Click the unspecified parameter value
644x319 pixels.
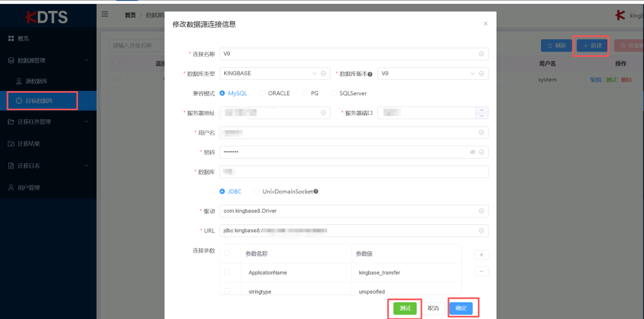[x=372, y=292]
